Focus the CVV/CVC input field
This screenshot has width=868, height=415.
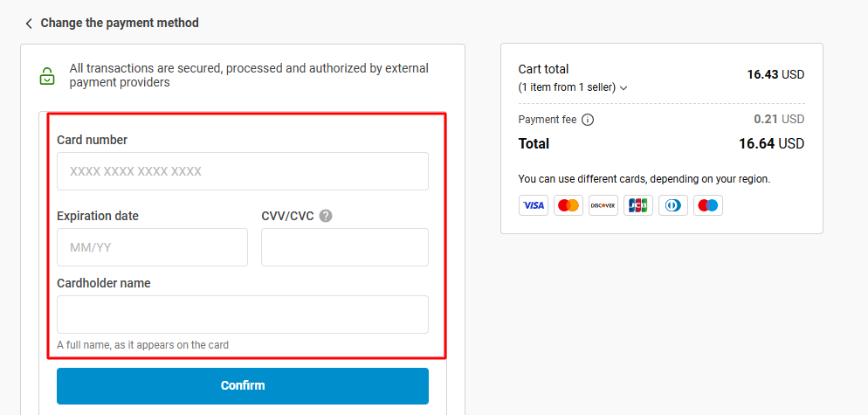(x=345, y=247)
